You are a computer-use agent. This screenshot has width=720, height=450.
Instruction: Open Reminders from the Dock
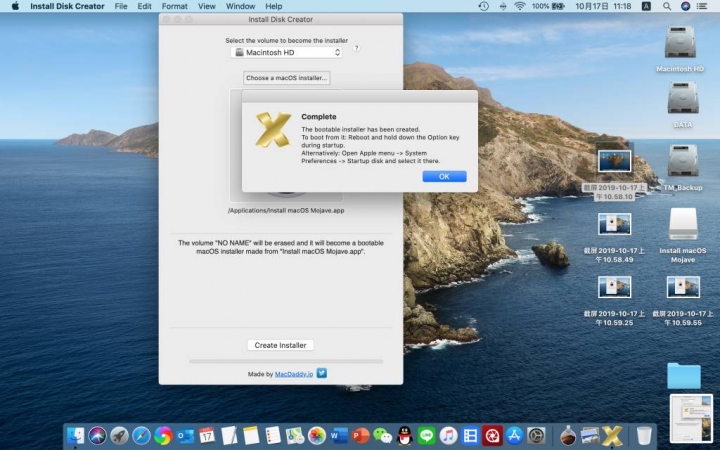(x=273, y=435)
